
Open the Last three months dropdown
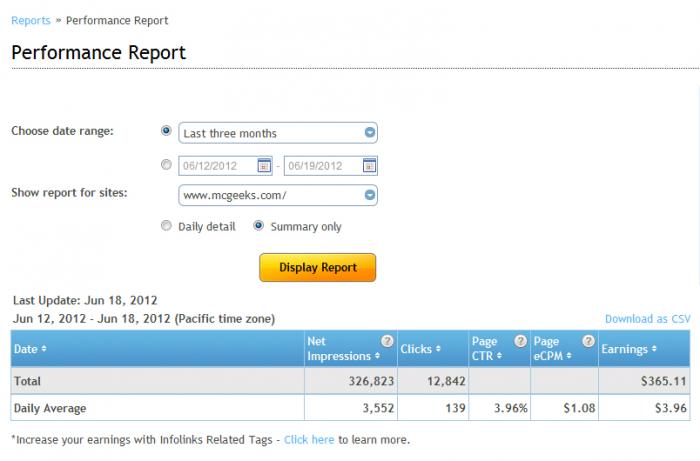pyautogui.click(x=278, y=133)
